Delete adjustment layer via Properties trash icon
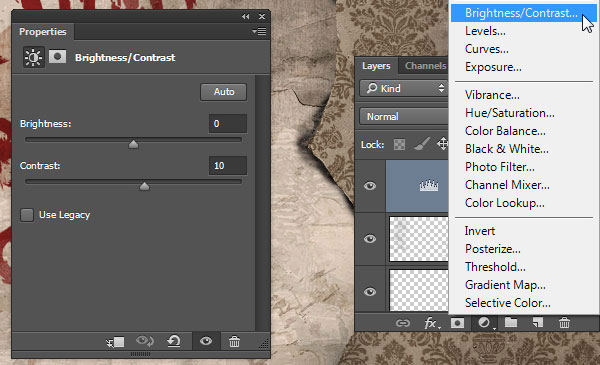Image resolution: width=600 pixels, height=365 pixels. pyautogui.click(x=234, y=341)
